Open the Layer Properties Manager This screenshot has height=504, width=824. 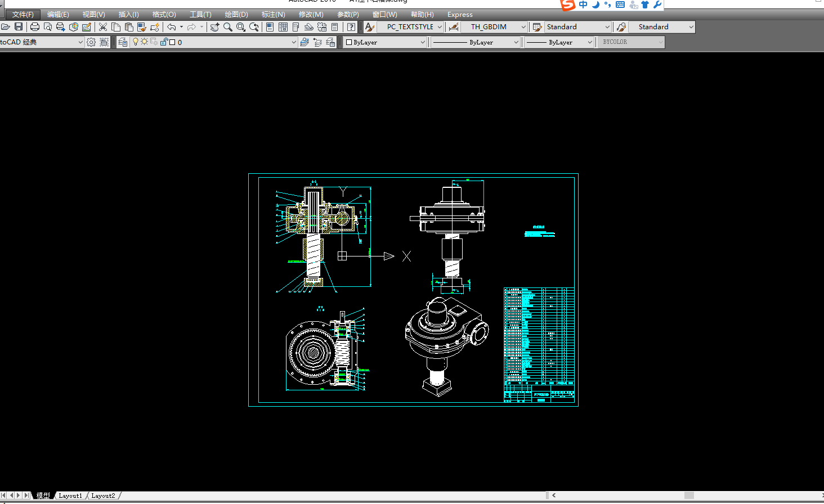[123, 42]
